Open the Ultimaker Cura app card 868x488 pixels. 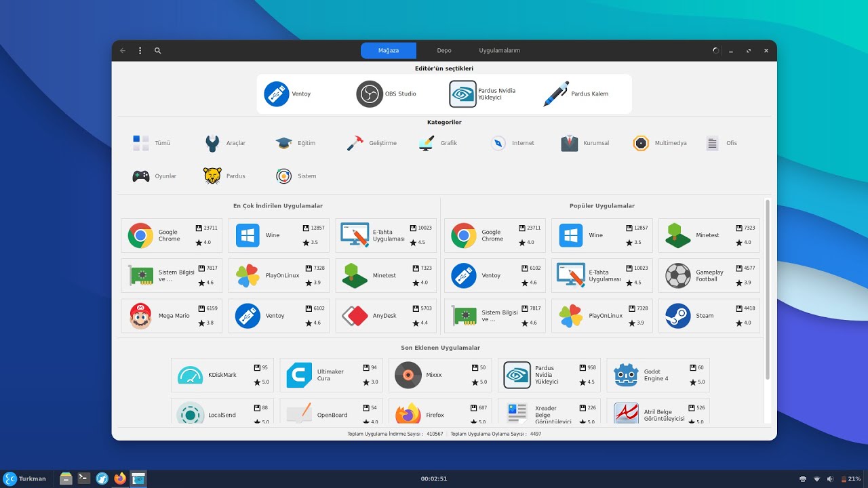coord(331,375)
